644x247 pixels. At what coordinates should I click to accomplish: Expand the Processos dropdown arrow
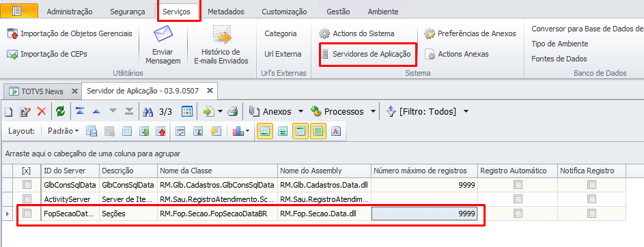click(373, 112)
